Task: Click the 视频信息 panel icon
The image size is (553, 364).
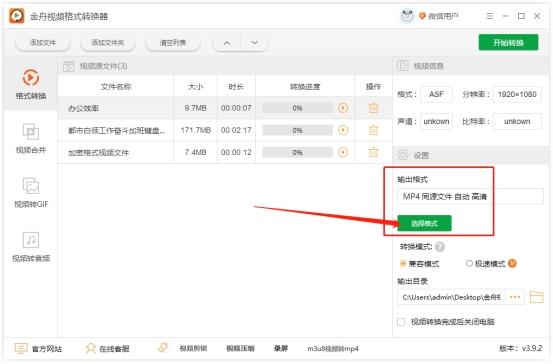Action: point(403,66)
